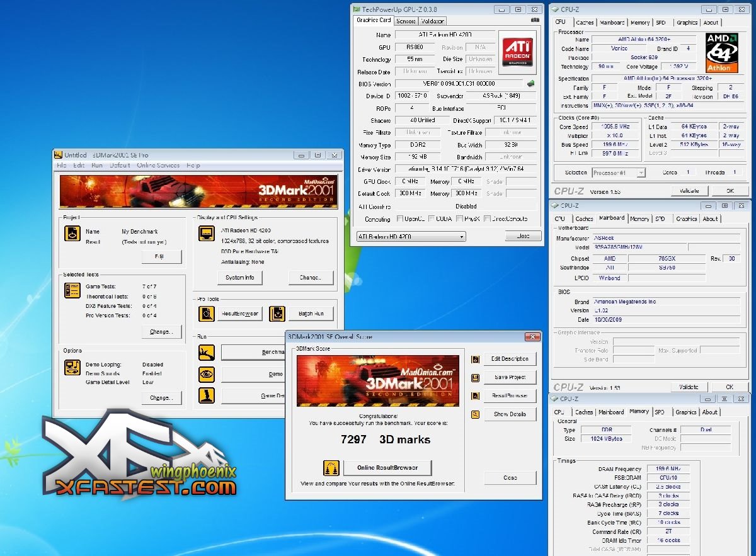Click the ResultBrowser icon in the score dialog
Screen dimensions: 756x556
pos(476,395)
